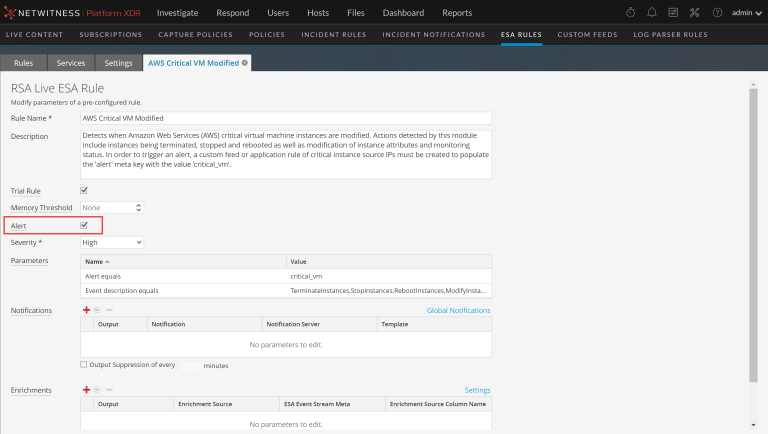Open the Global Notifications link
This screenshot has height=434, width=768.
click(458, 311)
